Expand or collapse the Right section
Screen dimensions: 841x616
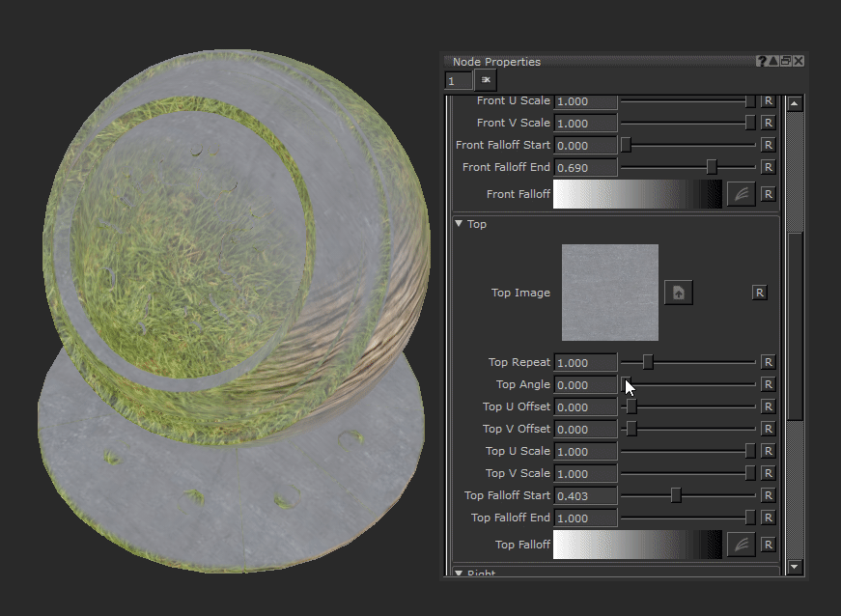(459, 574)
